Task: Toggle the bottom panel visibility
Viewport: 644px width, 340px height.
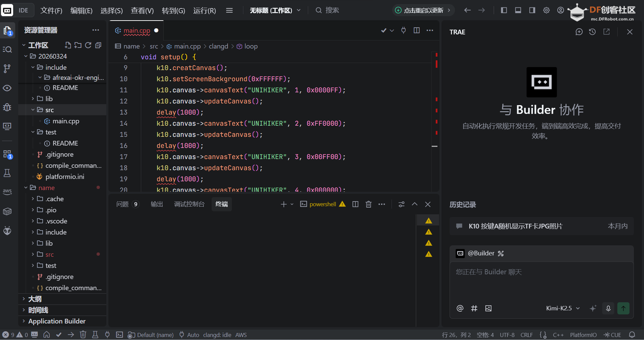Action: coord(518,10)
